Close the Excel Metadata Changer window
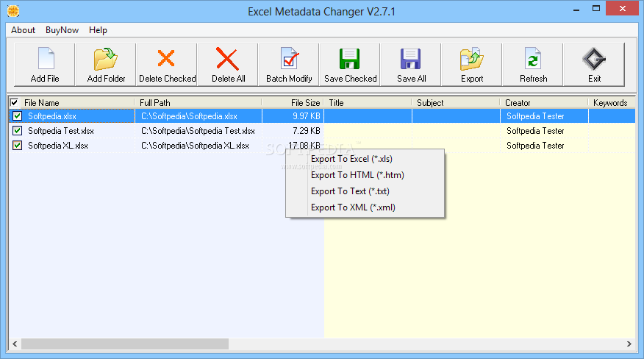The image size is (644, 359). click(x=622, y=9)
